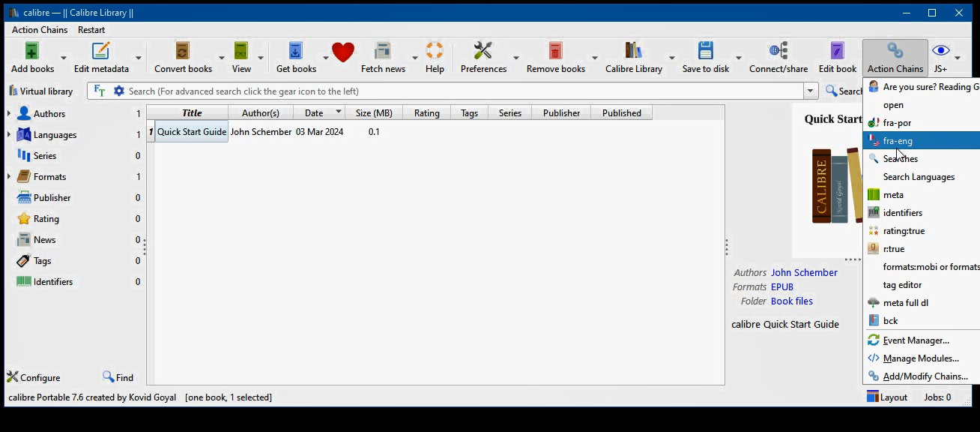Click the Edit book icon
980x432 pixels.
click(x=837, y=51)
